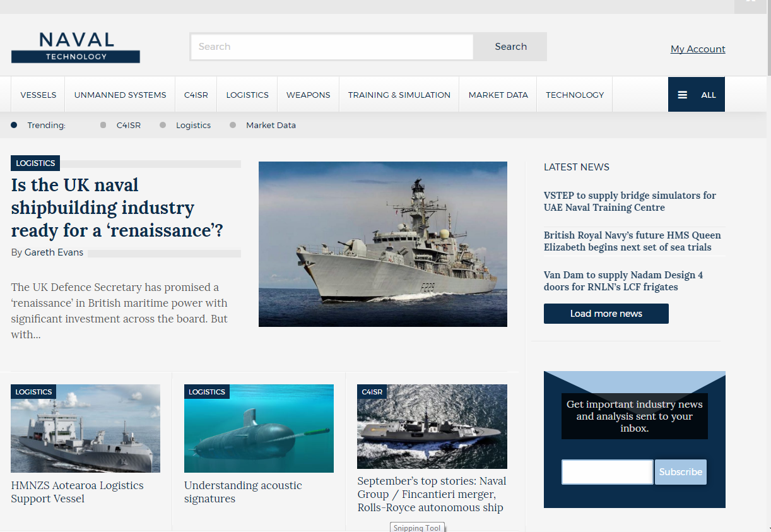Open My Account link

click(x=697, y=49)
